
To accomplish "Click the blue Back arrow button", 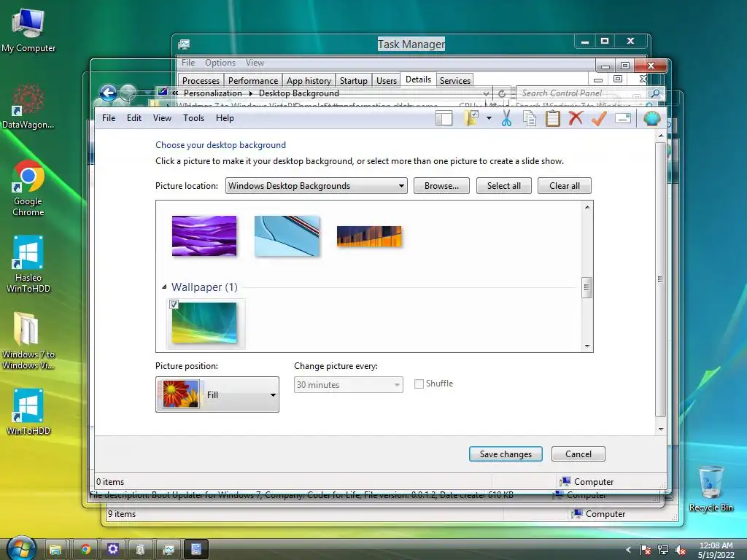I will (108, 93).
